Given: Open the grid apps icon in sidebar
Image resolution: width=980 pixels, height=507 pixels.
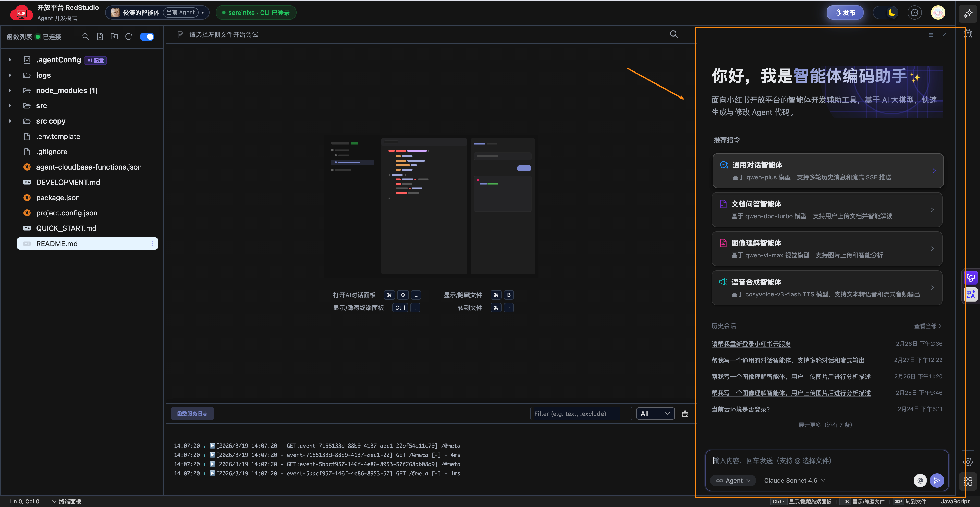Looking at the screenshot, I should point(968,481).
